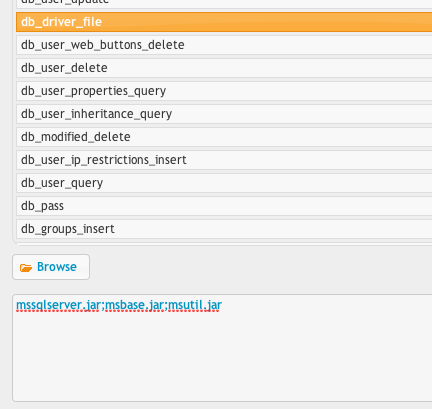Image resolution: width=432 pixels, height=409 pixels.
Task: Click the blank area right of Browse button
Action: (260, 267)
